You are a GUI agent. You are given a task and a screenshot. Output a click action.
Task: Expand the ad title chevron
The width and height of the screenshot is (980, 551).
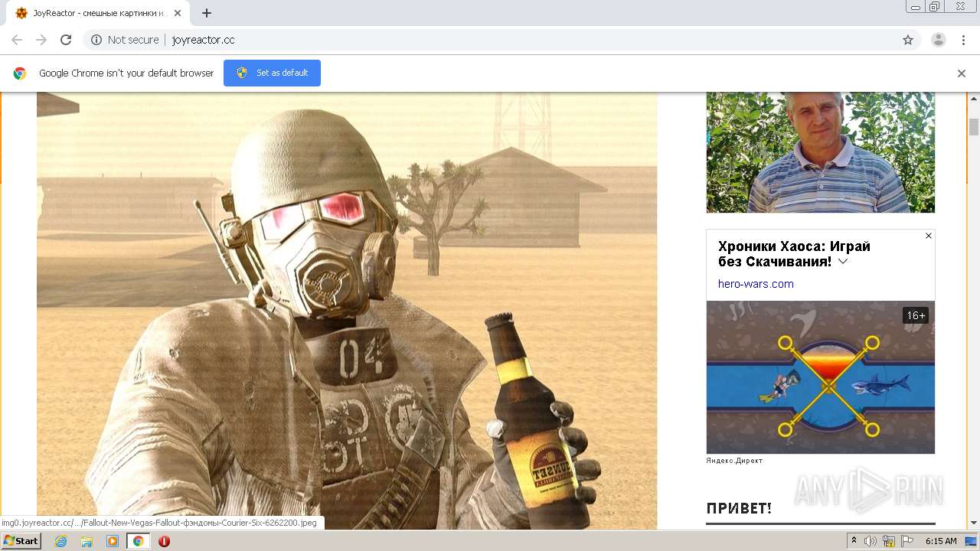coord(843,262)
